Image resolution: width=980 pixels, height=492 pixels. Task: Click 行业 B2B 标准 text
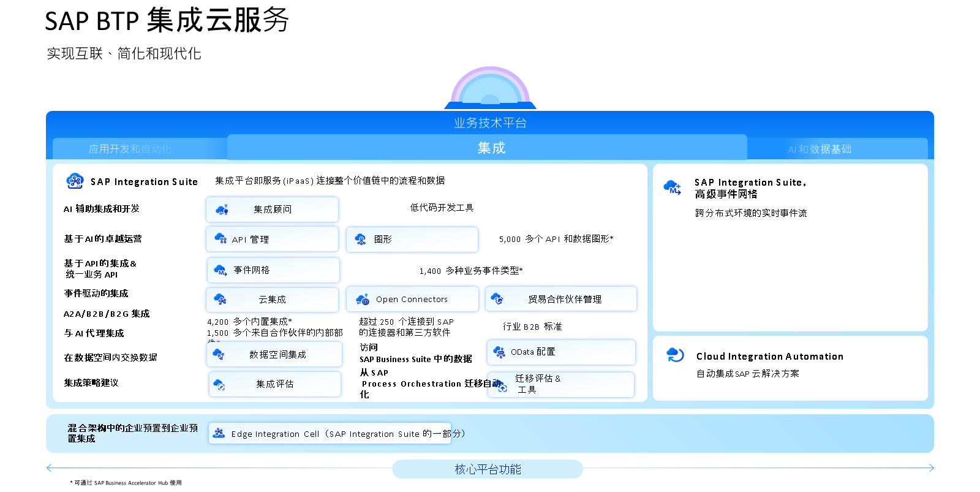pos(532,327)
